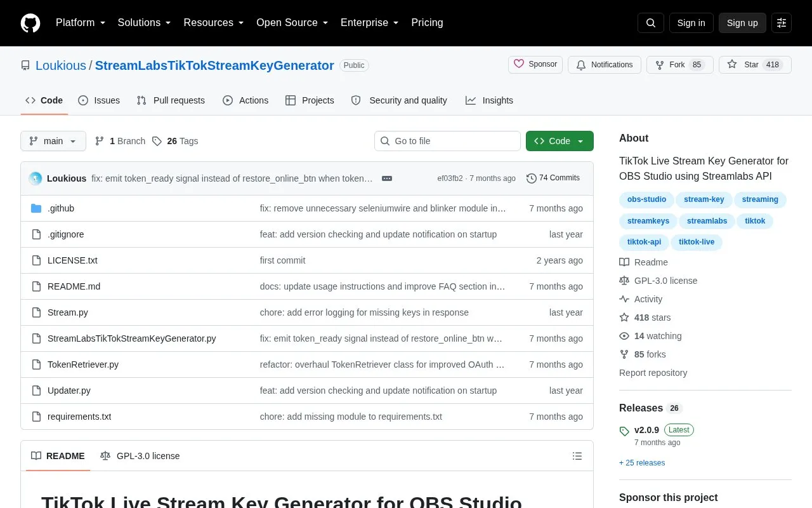Click Loukious avatar in commit row

(36, 178)
